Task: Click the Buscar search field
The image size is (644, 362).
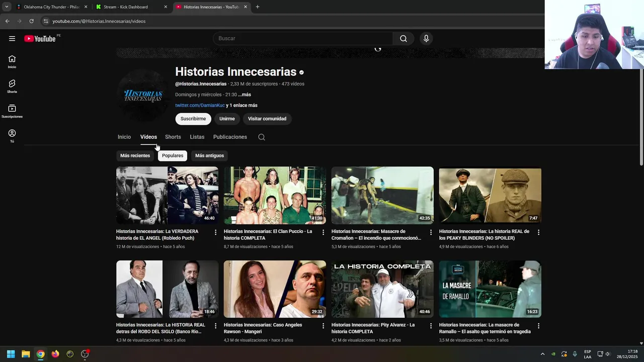Action: tap(303, 39)
